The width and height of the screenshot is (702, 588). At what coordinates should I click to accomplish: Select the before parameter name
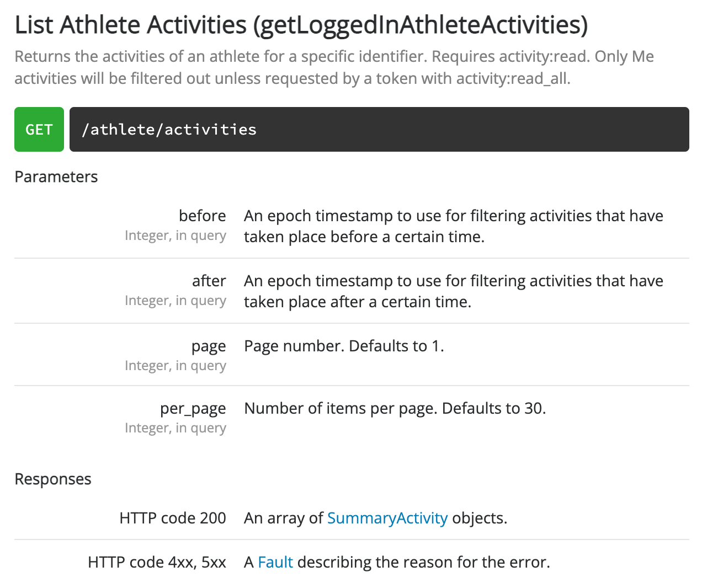(202, 216)
